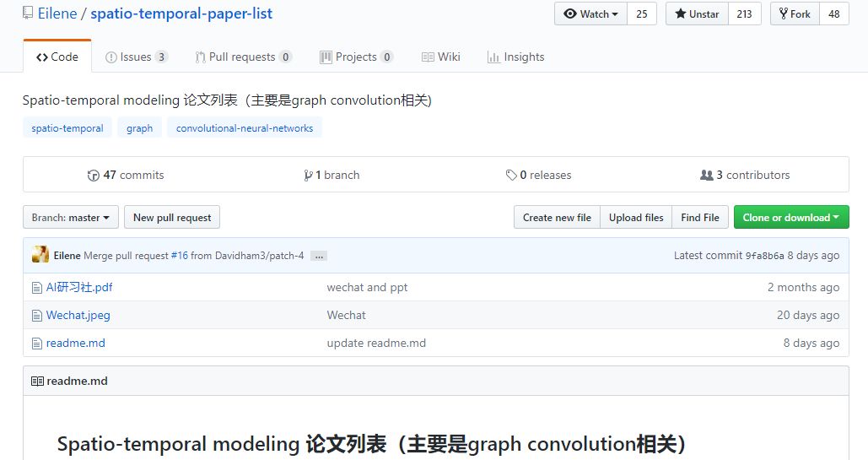
Task: Click the tag icon next to 0 releases
Action: (511, 176)
